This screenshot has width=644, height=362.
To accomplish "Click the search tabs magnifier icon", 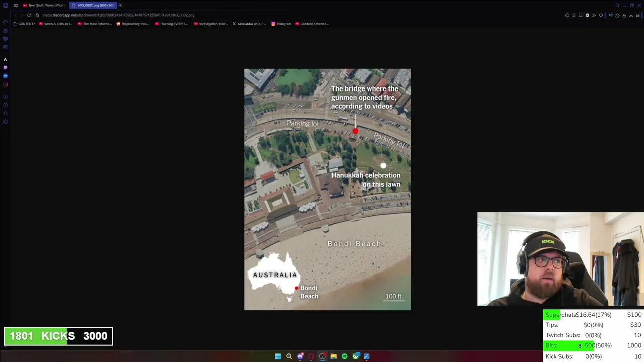I will (x=617, y=5).
